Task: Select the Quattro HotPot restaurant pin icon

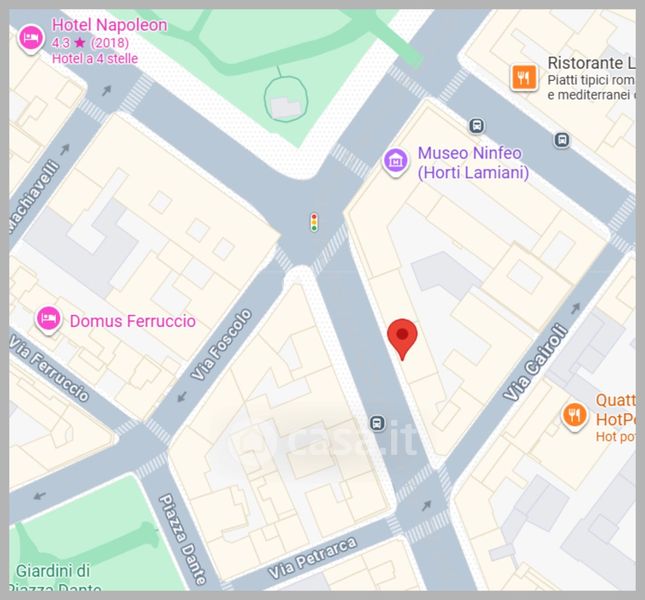Action: point(574,417)
